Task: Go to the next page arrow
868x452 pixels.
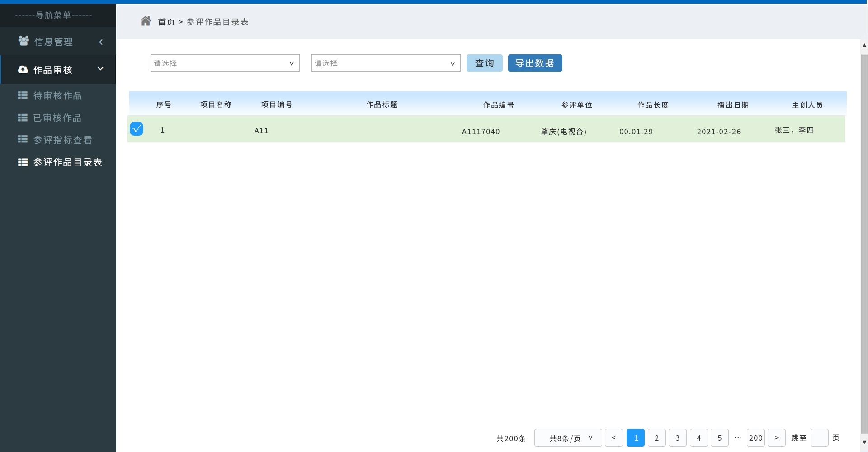Action: [x=777, y=438]
